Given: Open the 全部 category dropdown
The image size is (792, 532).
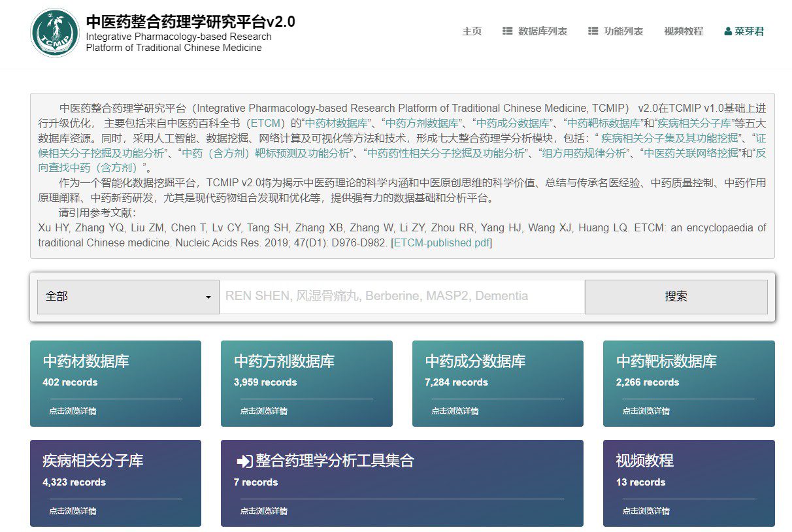Looking at the screenshot, I should [128, 297].
